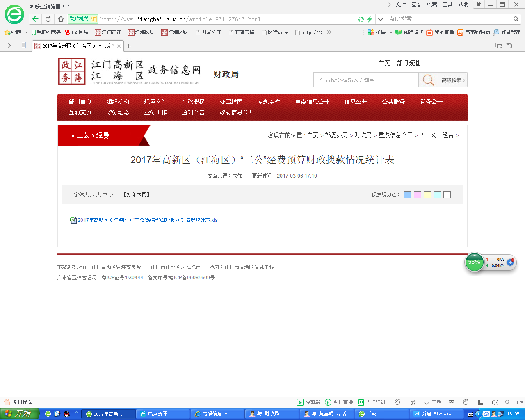The image size is (525, 420).
Task: Open the 财政局 breadcrumb link
Action: point(363,135)
